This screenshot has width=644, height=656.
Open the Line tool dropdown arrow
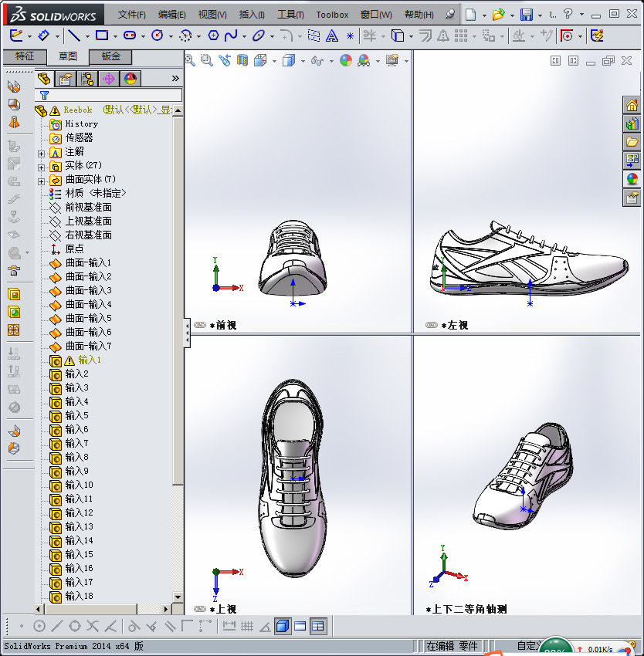pos(87,37)
